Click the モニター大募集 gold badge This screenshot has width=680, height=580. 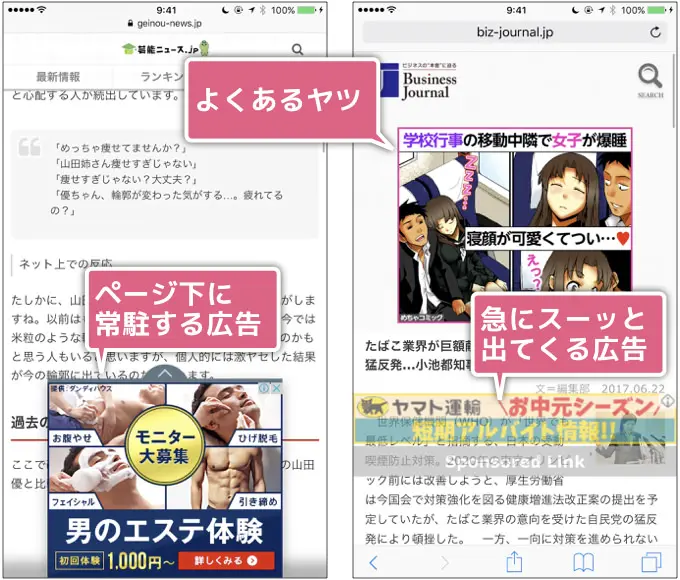click(x=164, y=446)
